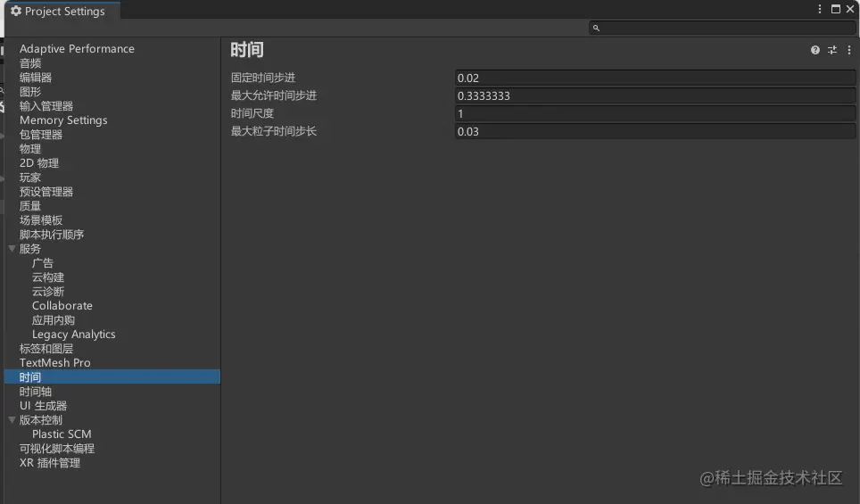Open the 标签和图层 settings

[x=46, y=348]
